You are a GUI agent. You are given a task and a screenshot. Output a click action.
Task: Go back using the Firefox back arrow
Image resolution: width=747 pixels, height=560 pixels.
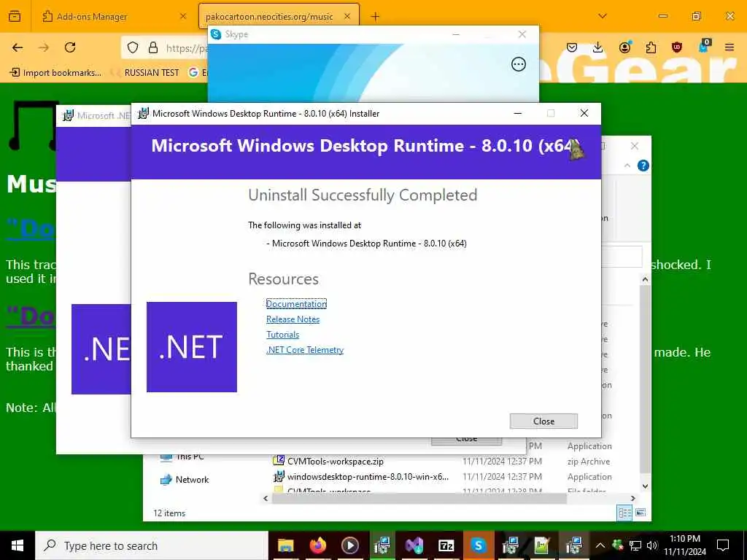coord(18,47)
